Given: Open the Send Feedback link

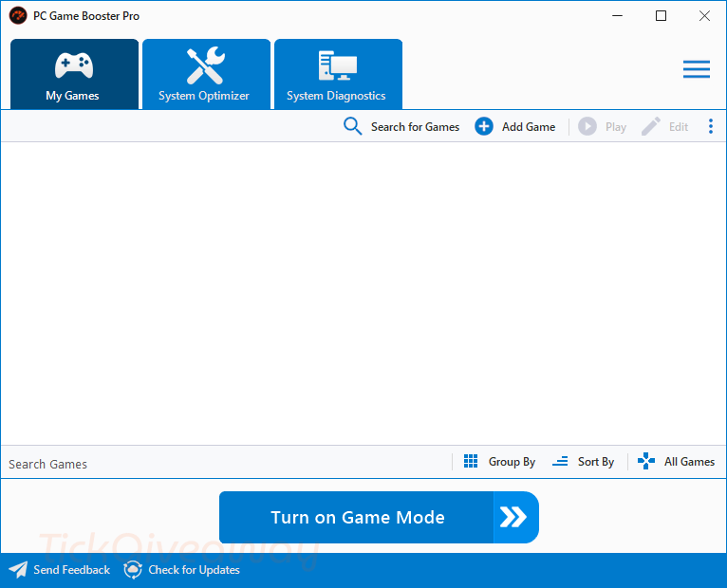Looking at the screenshot, I should pos(71,570).
